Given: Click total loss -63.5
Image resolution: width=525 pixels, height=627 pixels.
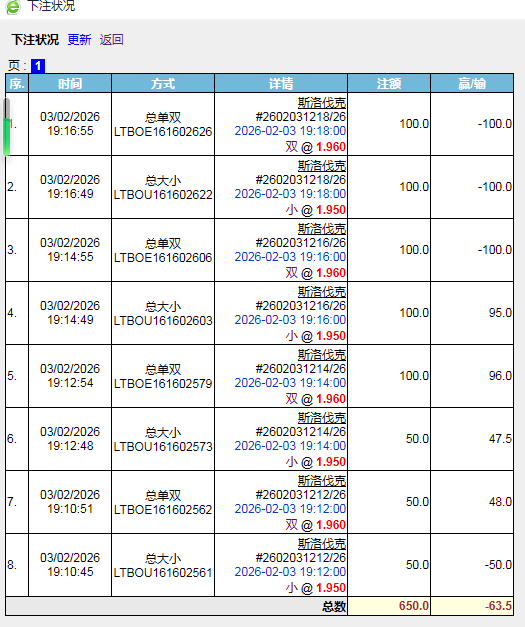Looking at the screenshot, I should [x=498, y=606].
